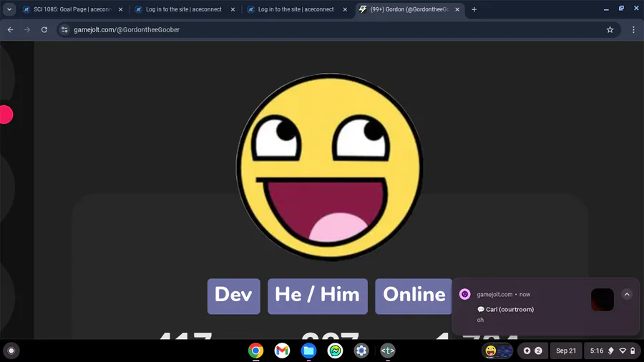Viewport: 644px width, 362px height.
Task: Open the holding space tray with smiley preview
Action: (497, 351)
